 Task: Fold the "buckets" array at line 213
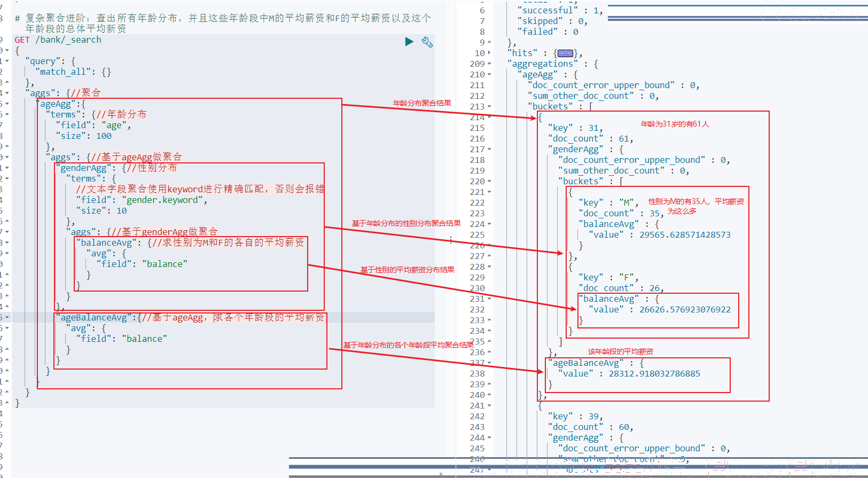click(490, 106)
